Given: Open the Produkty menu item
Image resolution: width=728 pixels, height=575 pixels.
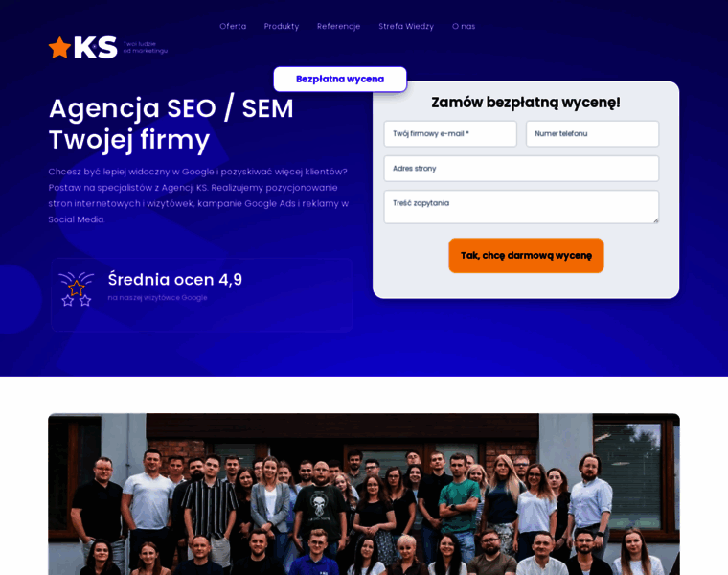Looking at the screenshot, I should (x=282, y=27).
